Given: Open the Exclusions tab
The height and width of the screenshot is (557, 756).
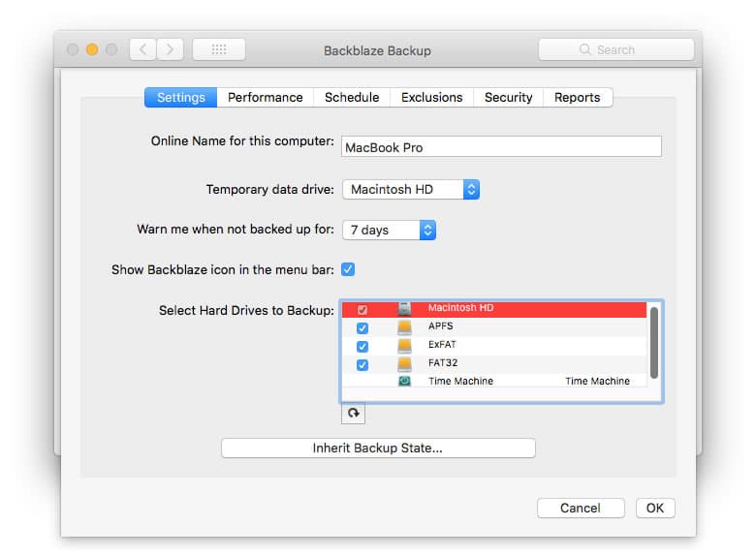Looking at the screenshot, I should (x=432, y=97).
